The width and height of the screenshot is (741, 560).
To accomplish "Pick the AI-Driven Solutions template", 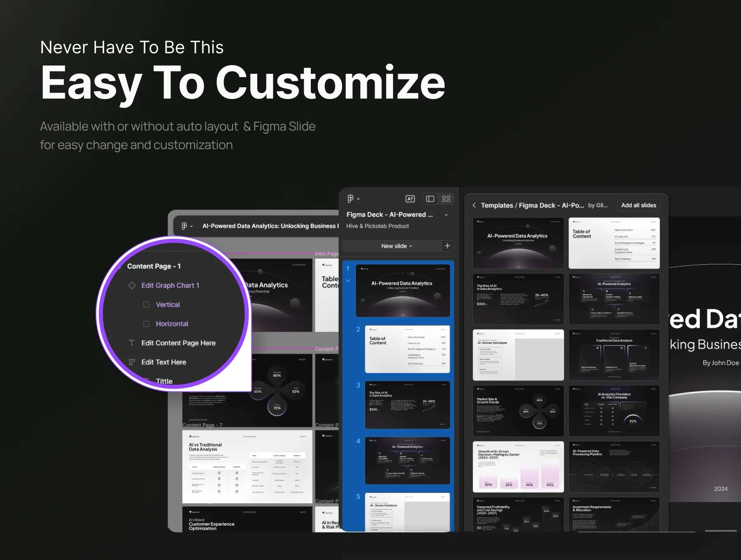I will tap(518, 355).
